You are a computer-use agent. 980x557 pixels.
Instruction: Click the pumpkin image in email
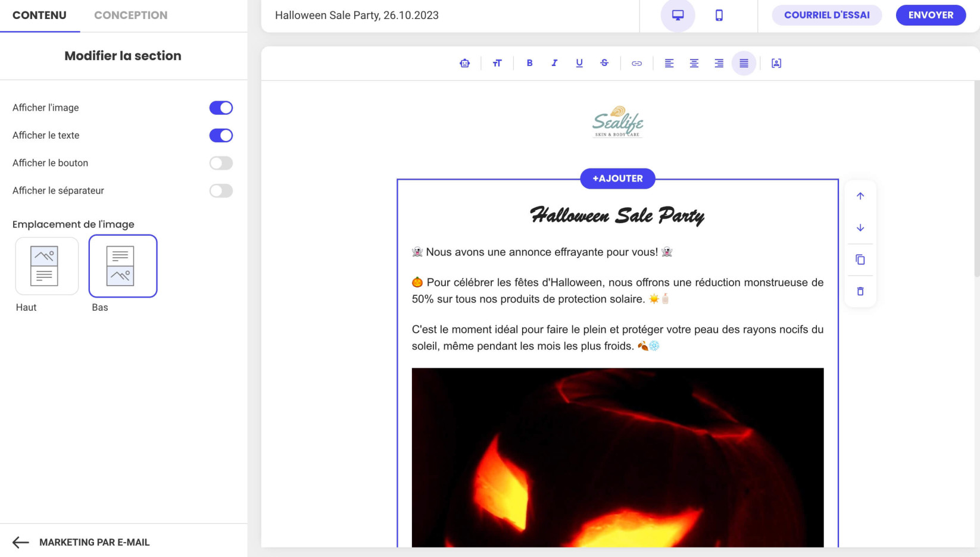tap(618, 457)
